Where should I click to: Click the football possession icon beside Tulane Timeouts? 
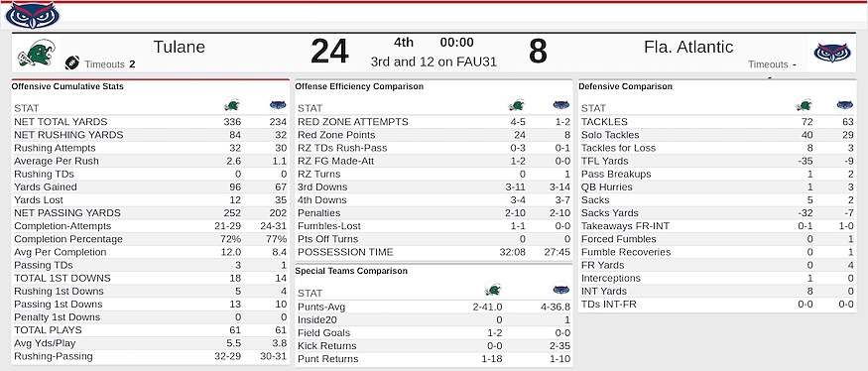click(72, 63)
